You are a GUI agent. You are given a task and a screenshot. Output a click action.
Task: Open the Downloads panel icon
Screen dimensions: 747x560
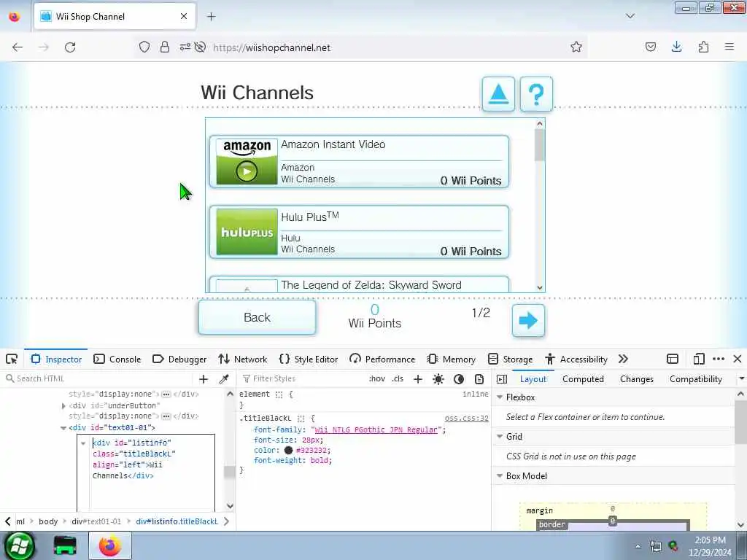pos(676,47)
